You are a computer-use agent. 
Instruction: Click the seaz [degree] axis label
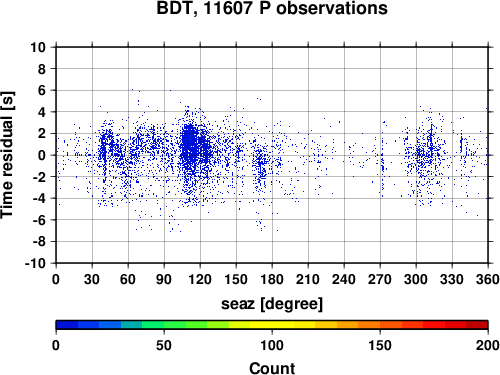[272, 303]
